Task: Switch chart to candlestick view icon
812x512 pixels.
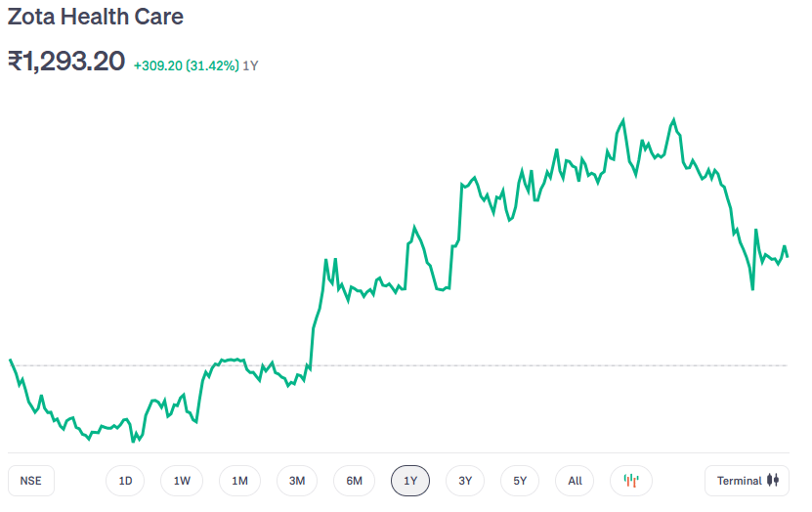Action: pyautogui.click(x=631, y=481)
